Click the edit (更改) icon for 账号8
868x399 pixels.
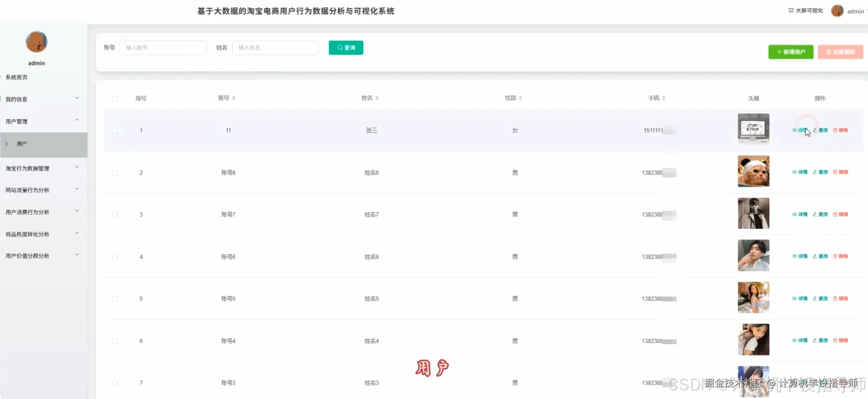coord(820,172)
